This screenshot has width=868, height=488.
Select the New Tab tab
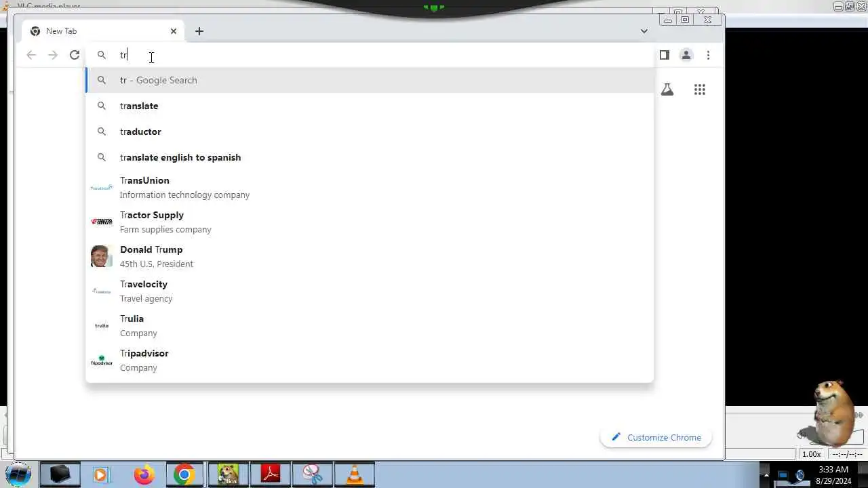click(104, 31)
